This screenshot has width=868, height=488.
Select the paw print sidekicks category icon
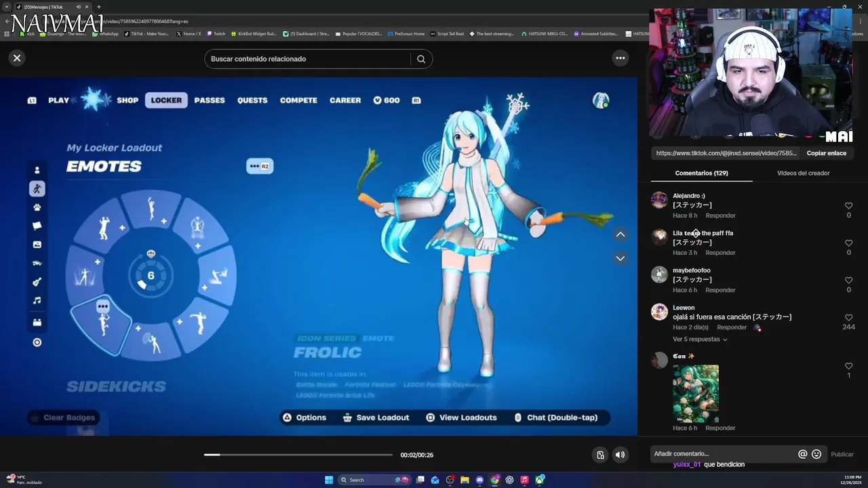click(37, 207)
